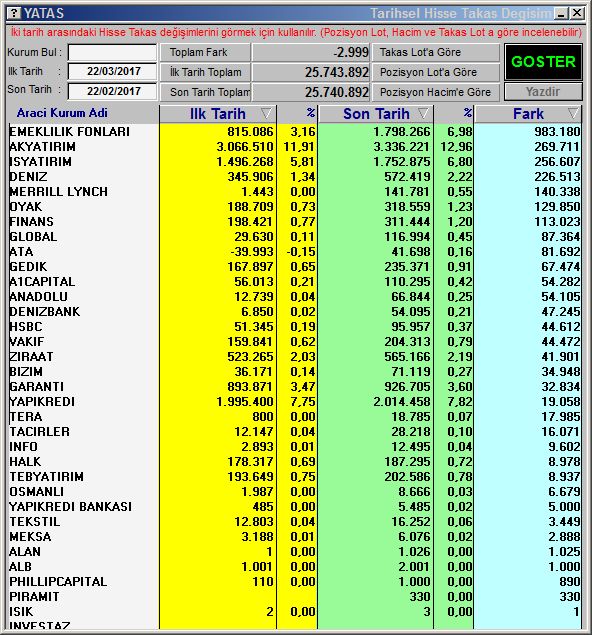Click the Ilk Tarih date field 22/03/2017
The height and width of the screenshot is (635, 592).
[x=112, y=71]
